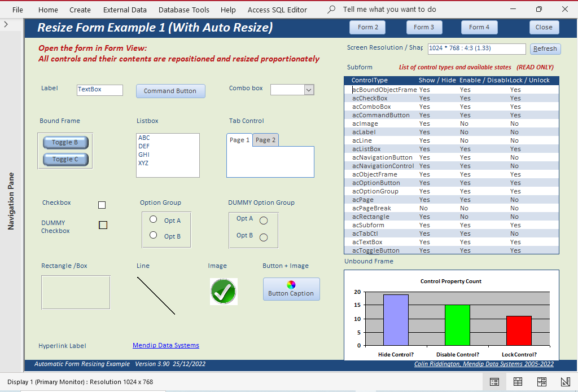Click the Button Caption image button

[291, 289]
